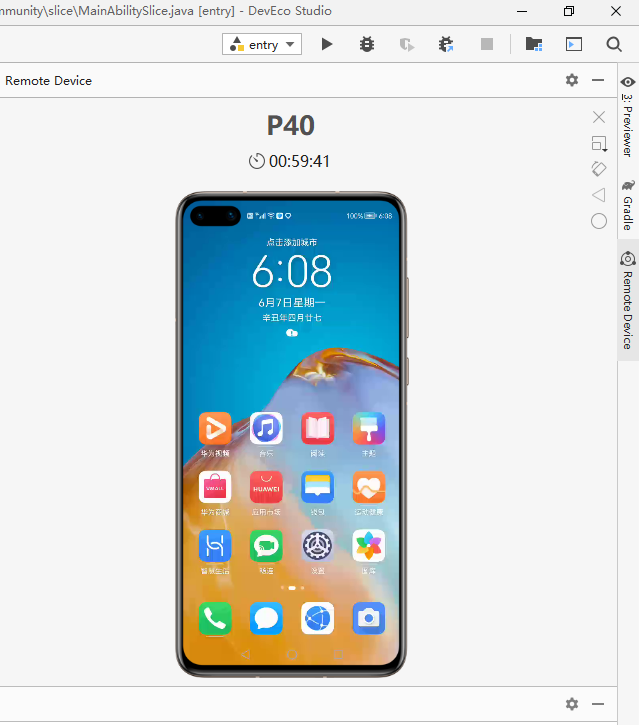Open the Wallet app on phone
This screenshot has width=639, height=725.
[318, 487]
